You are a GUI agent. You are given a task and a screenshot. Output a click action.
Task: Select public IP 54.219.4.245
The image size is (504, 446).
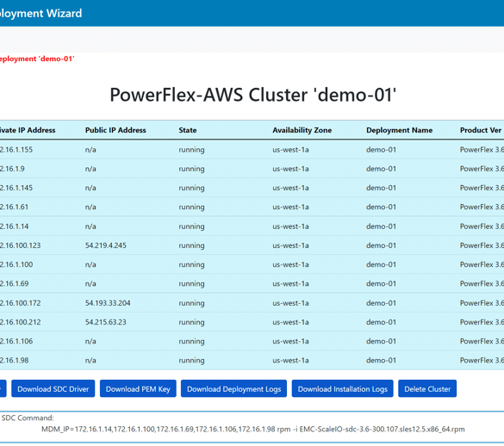click(106, 245)
